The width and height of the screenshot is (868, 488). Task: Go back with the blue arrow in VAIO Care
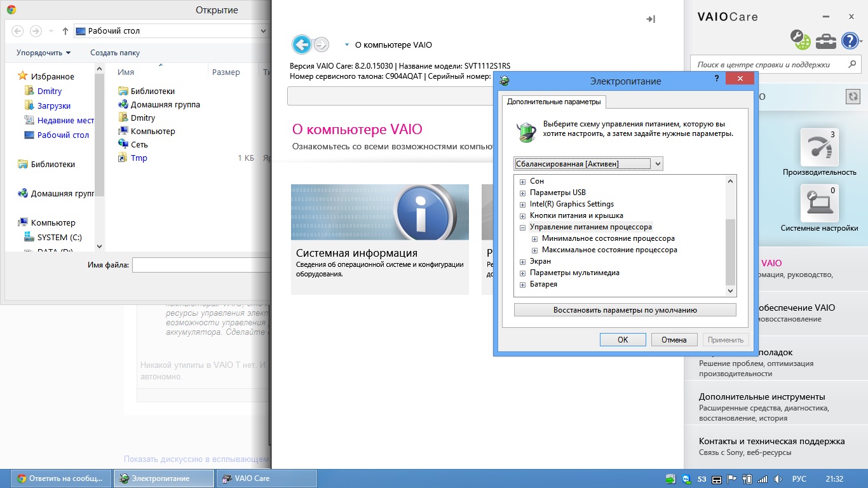click(302, 44)
